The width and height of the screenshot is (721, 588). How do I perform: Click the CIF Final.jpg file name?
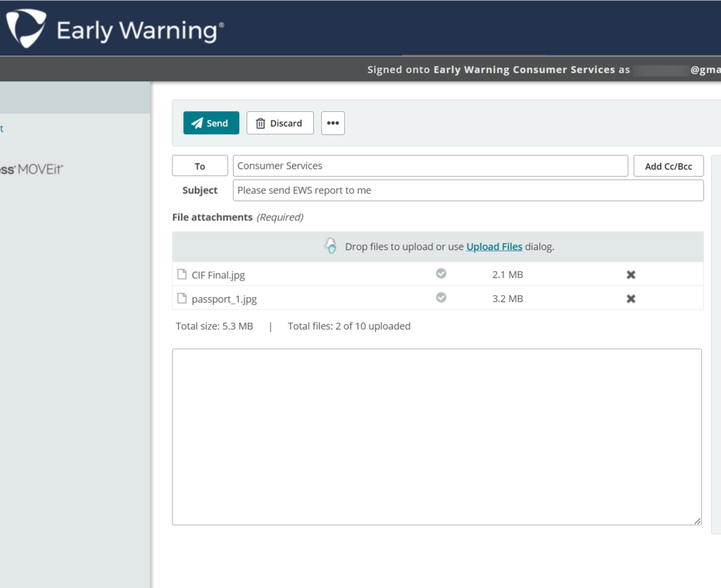[x=218, y=275]
